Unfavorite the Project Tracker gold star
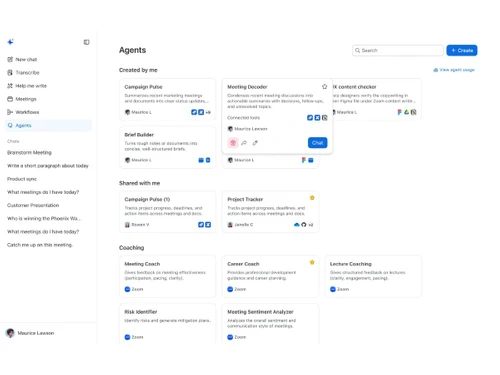The width and height of the screenshot is (500, 375). pyautogui.click(x=312, y=198)
